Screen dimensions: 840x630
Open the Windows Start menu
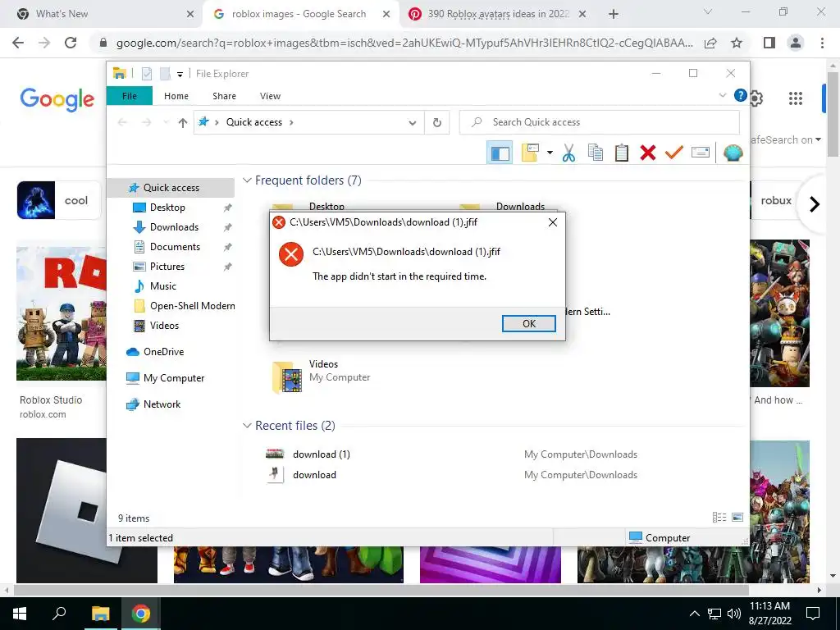click(x=20, y=614)
